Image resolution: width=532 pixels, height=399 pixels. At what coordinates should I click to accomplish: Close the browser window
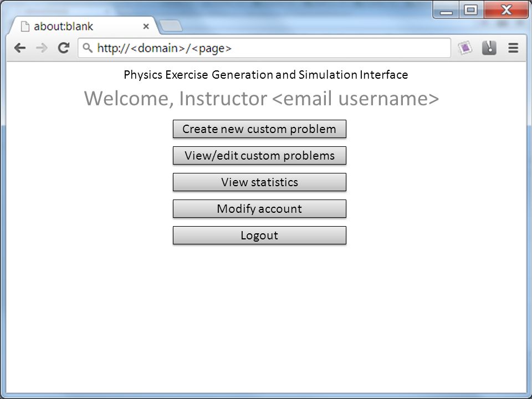[x=506, y=10]
